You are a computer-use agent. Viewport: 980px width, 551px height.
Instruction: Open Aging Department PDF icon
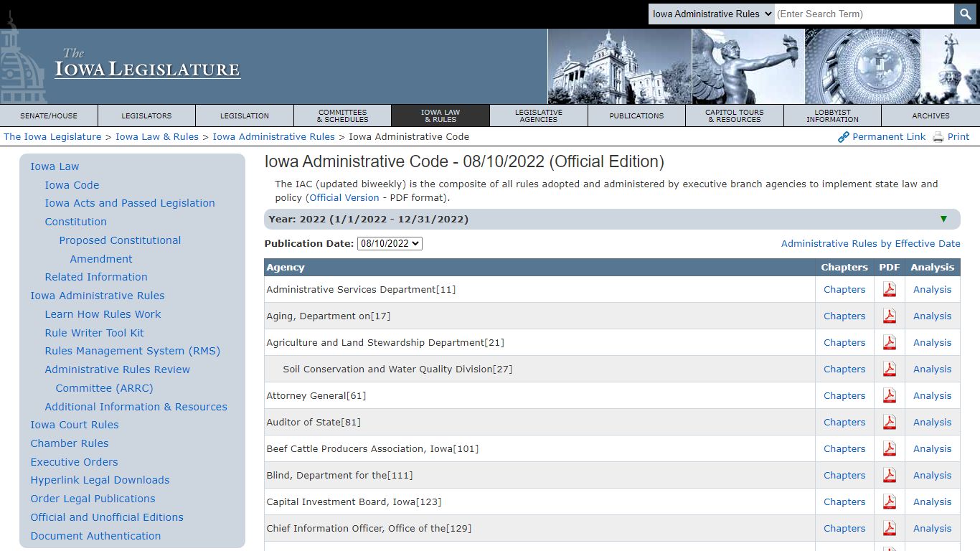(890, 316)
